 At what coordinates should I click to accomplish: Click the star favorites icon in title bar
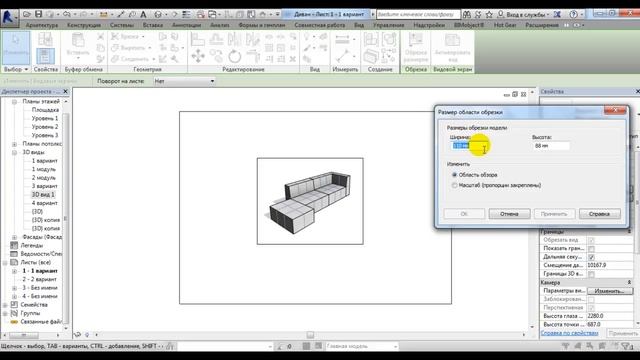coord(489,14)
